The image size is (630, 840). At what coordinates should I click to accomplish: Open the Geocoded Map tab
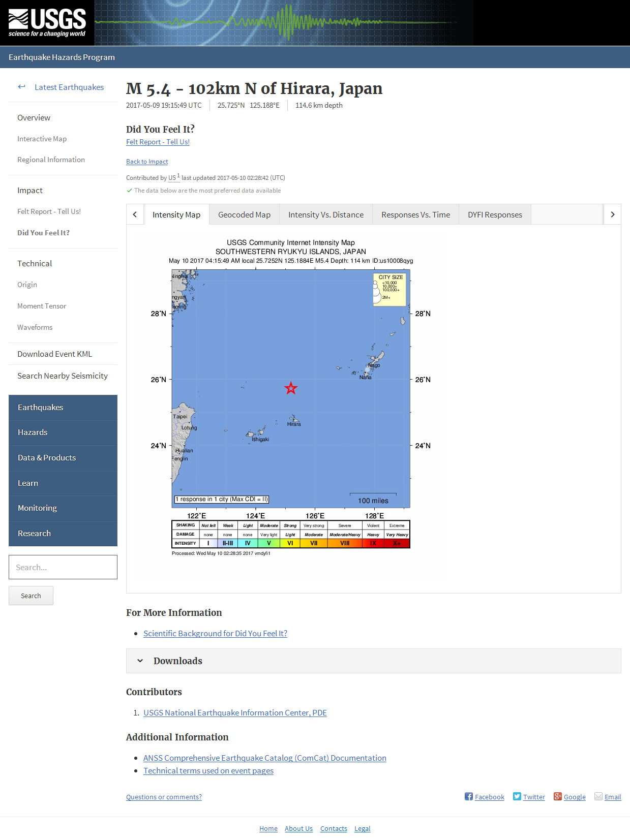(245, 214)
